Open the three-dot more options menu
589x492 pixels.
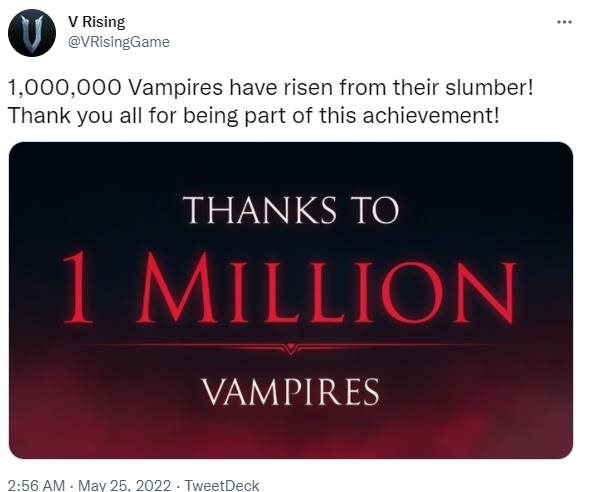(564, 23)
